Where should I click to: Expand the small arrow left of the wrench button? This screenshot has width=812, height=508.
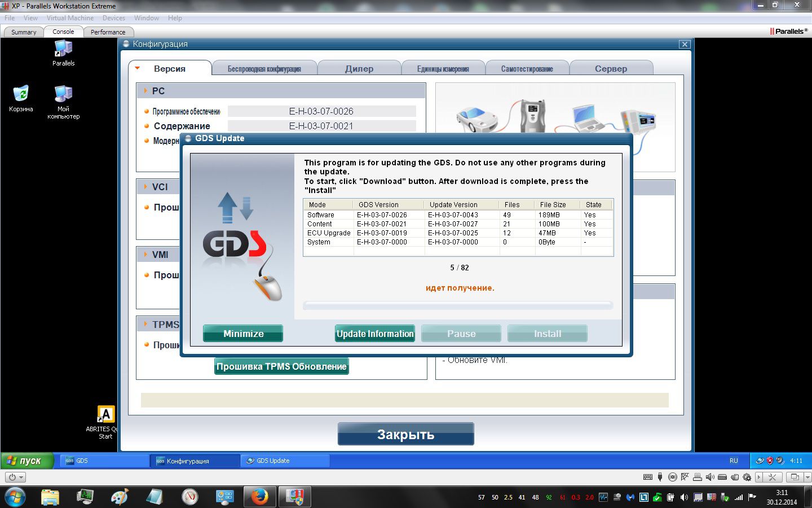pyautogui.click(x=759, y=477)
